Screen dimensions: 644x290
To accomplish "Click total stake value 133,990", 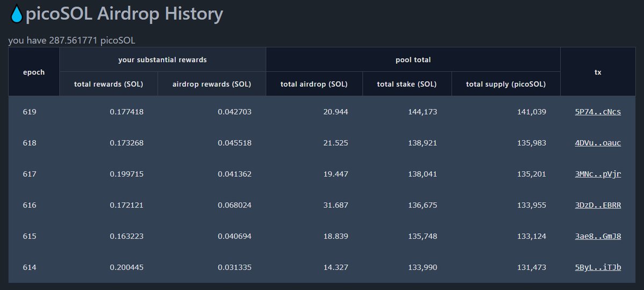I will tap(423, 267).
